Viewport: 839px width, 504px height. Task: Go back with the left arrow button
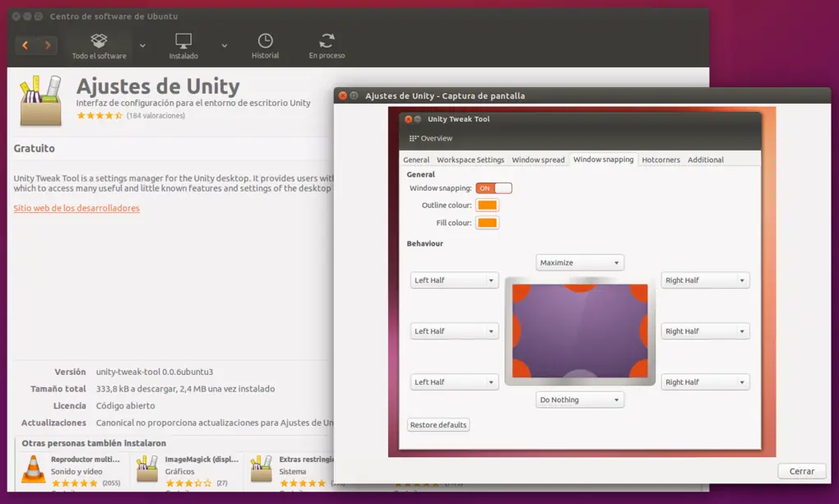pos(25,45)
